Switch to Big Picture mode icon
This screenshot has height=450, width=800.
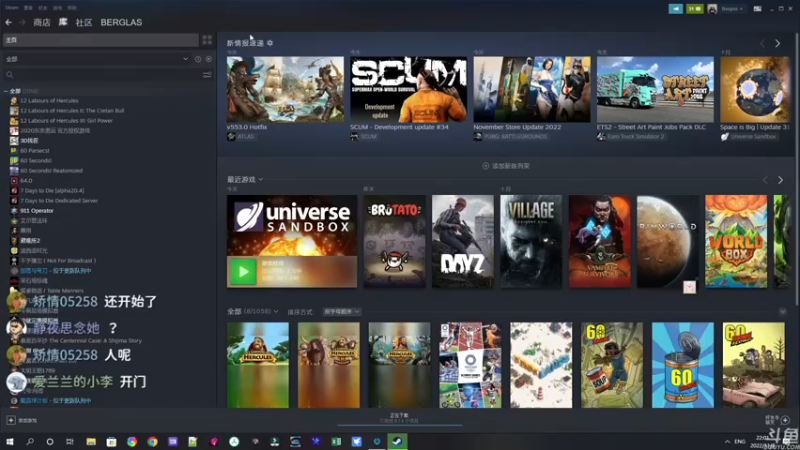point(758,9)
